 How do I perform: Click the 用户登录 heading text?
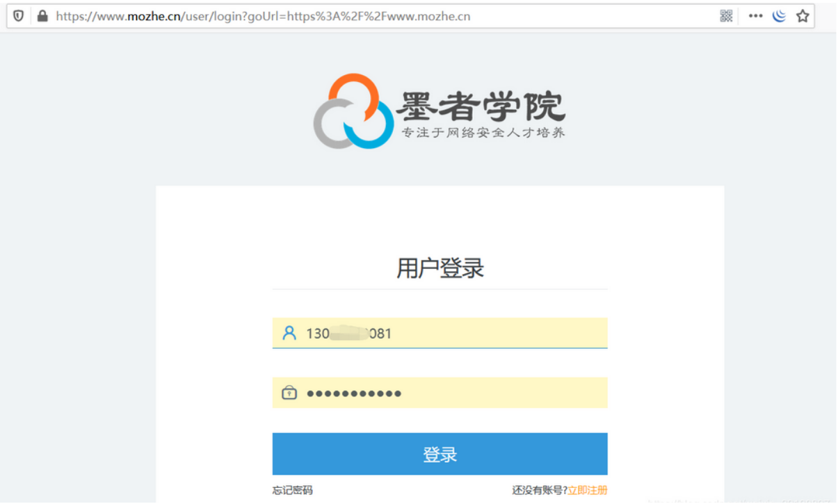point(440,268)
